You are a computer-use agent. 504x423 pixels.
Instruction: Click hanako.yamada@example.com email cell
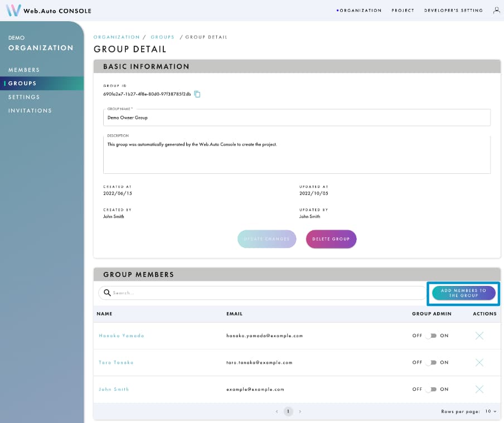[264, 336]
